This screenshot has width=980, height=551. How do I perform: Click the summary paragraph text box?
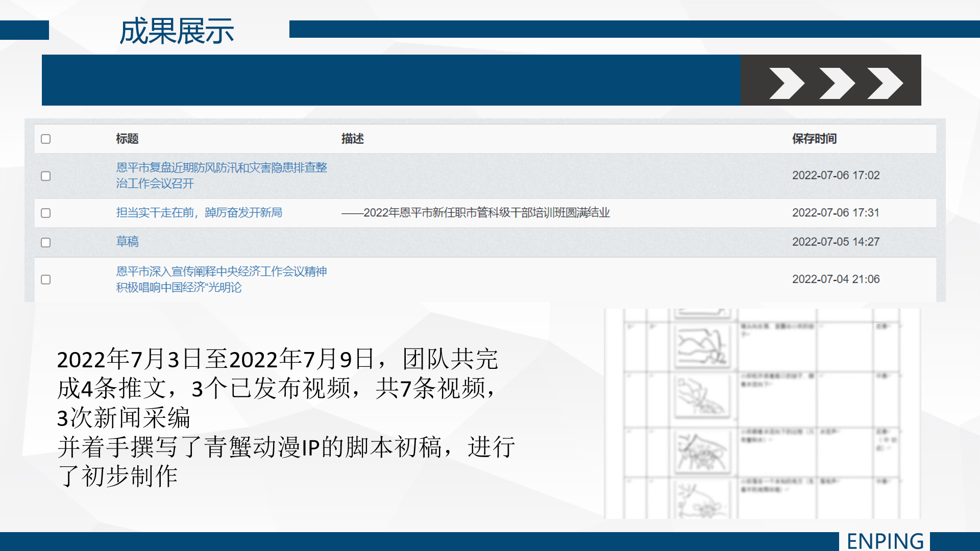click(x=286, y=417)
